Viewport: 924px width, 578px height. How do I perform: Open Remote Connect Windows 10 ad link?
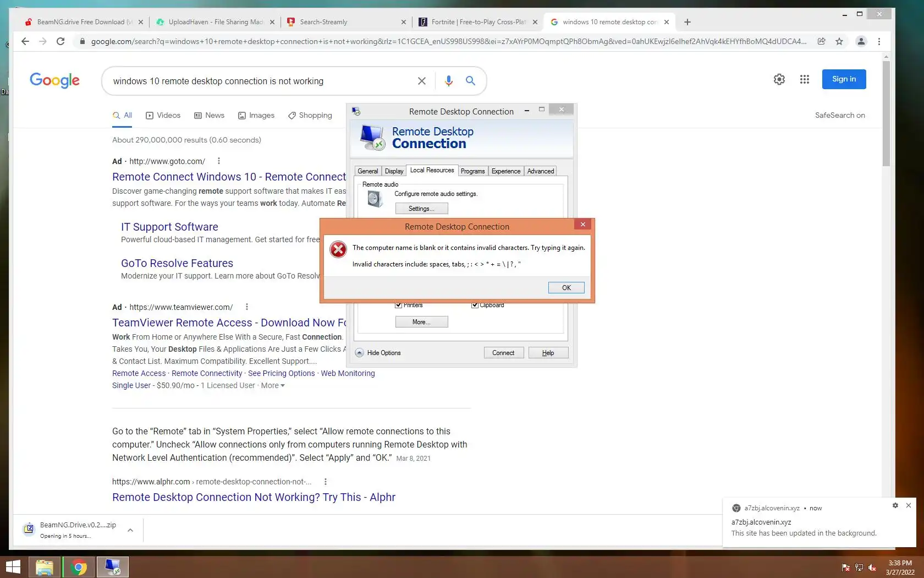[x=229, y=177]
